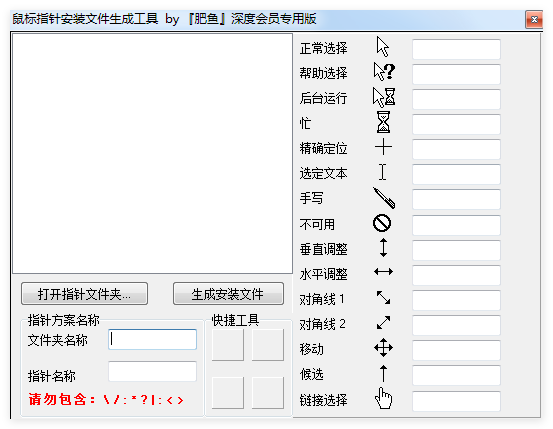The image size is (553, 429).
Task: Click the 水平调整 horizontal arrow icon
Action: pyautogui.click(x=383, y=272)
